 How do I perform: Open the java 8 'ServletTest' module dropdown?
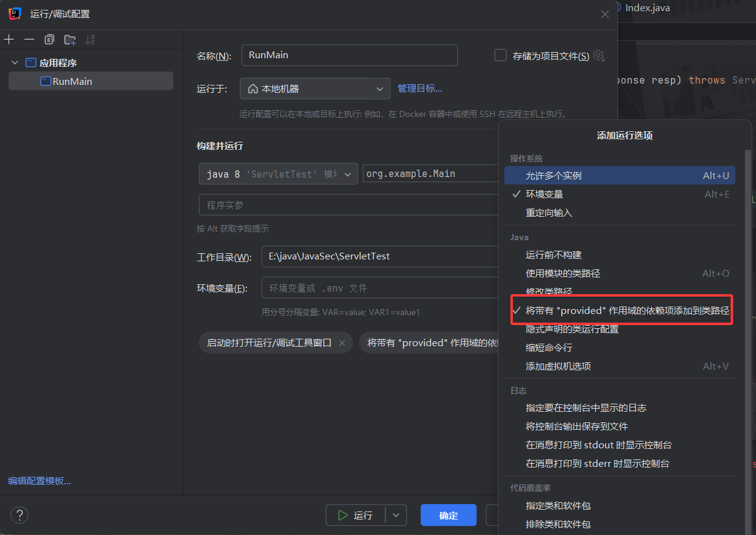[278, 174]
